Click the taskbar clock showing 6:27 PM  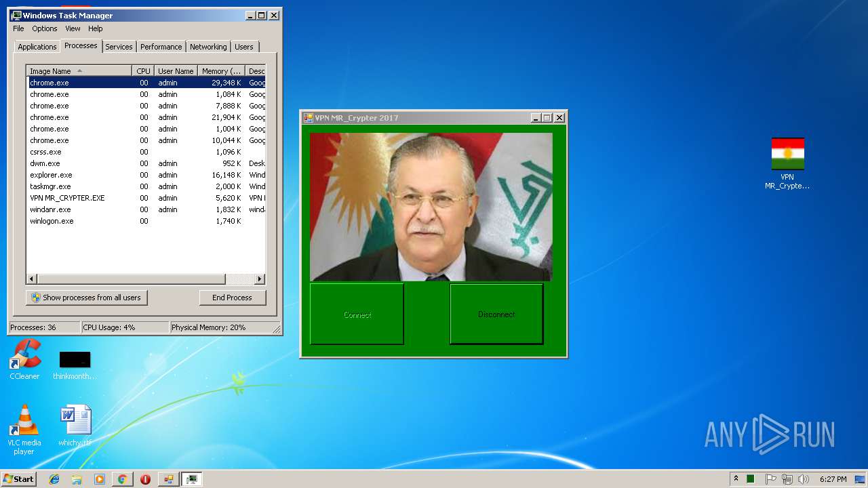pyautogui.click(x=833, y=479)
